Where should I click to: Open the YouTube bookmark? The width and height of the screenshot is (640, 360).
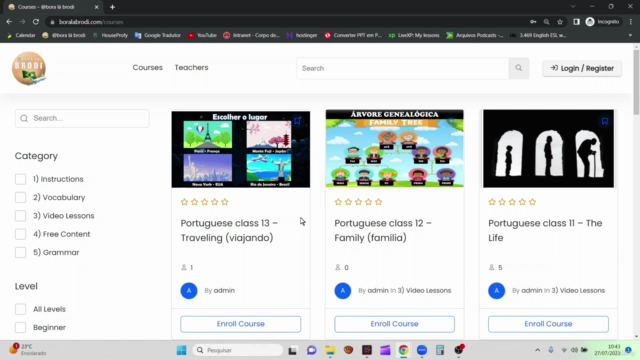pos(202,35)
